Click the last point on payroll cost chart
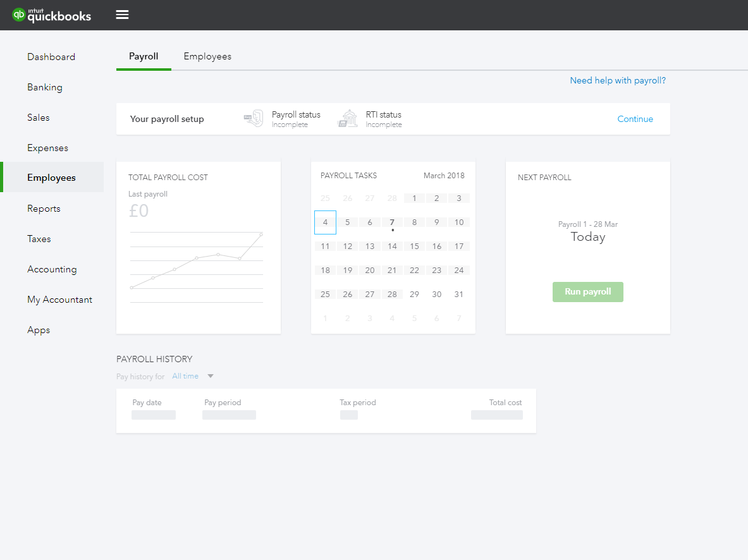Screen dimensions: 748x560 (261, 234)
